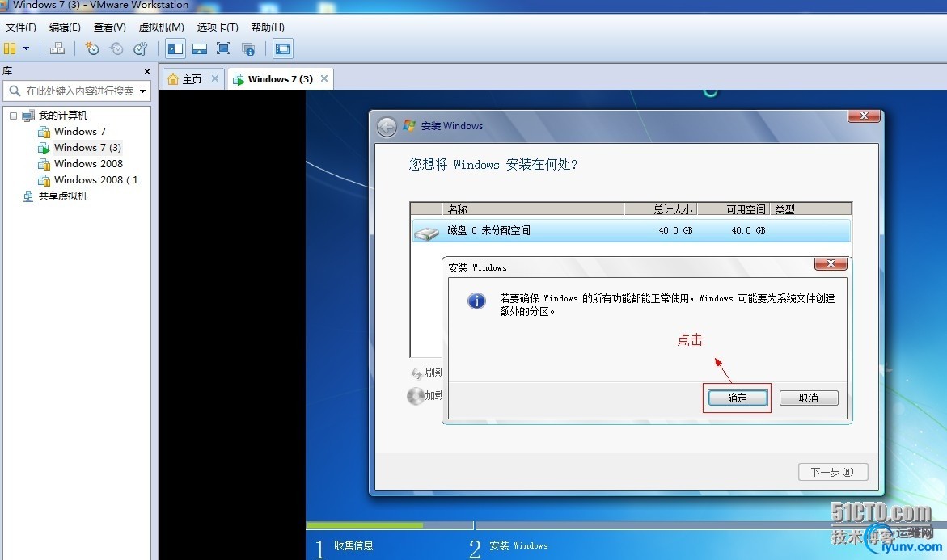Open the 编辑(E) menu
Image resolution: width=947 pixels, height=560 pixels.
pyautogui.click(x=65, y=27)
